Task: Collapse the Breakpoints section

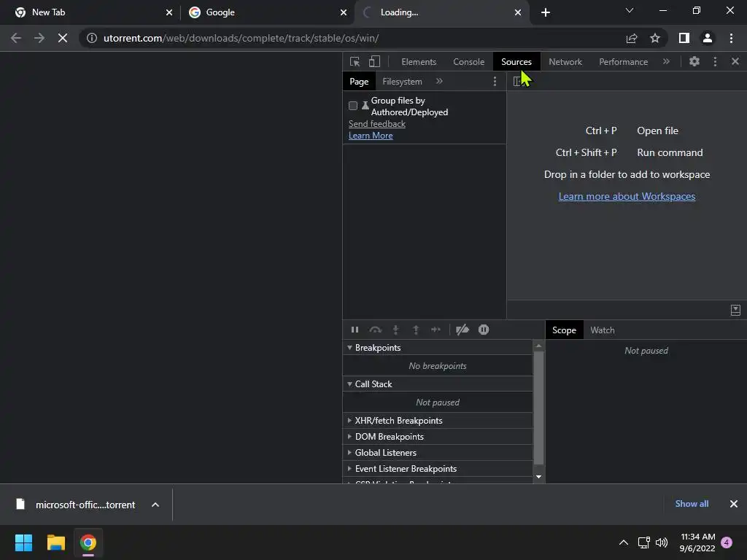Action: click(x=438, y=348)
